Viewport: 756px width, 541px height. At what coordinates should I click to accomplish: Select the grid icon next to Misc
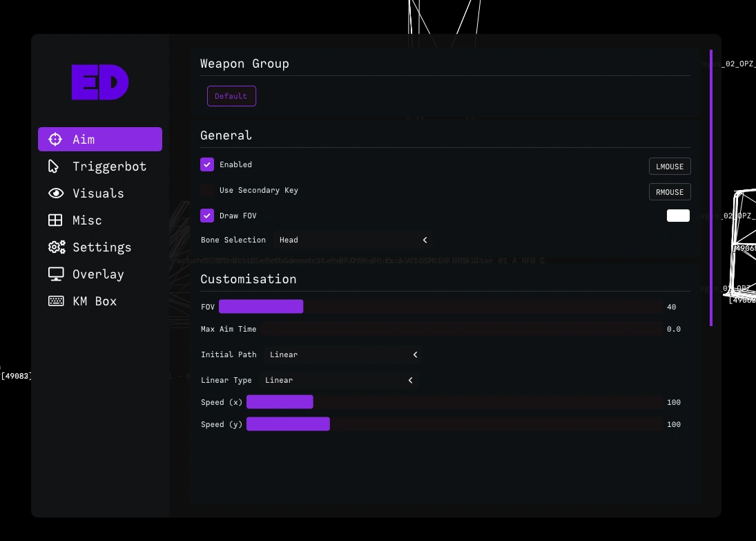(x=55, y=220)
